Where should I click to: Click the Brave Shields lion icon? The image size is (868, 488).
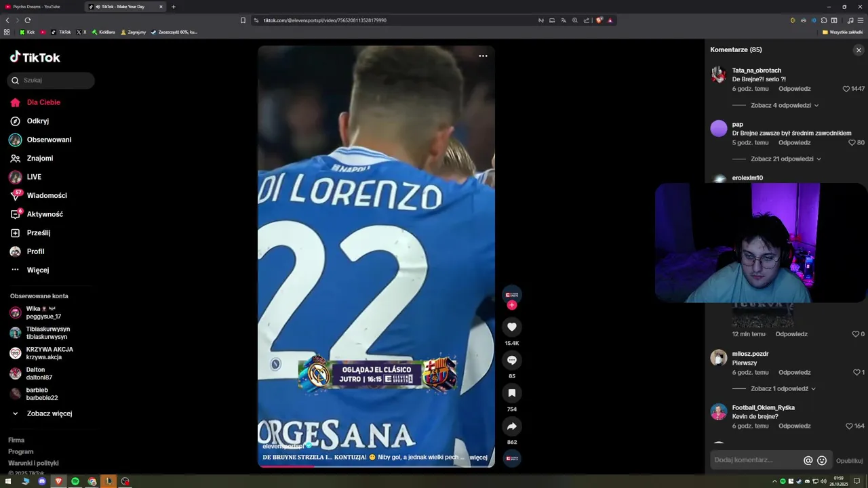click(x=599, y=20)
